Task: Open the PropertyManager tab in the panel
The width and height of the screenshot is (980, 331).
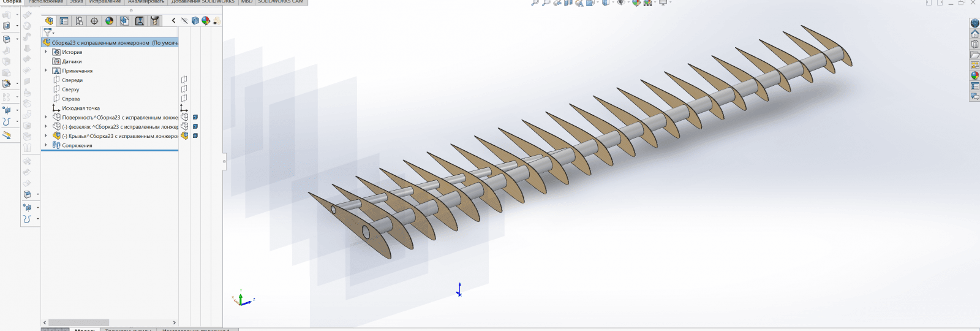Action: [64, 21]
